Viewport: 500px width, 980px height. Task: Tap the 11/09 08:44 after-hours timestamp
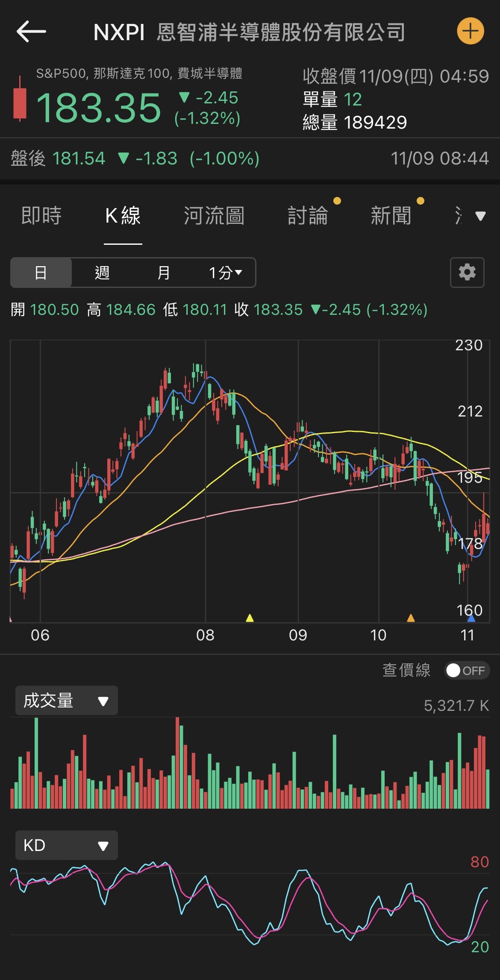[440, 158]
